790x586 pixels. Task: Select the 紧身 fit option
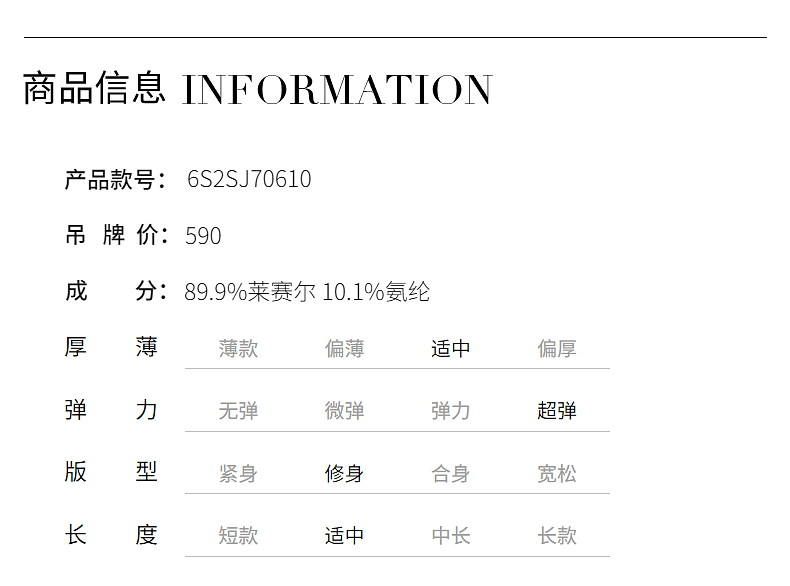pyautogui.click(x=238, y=474)
